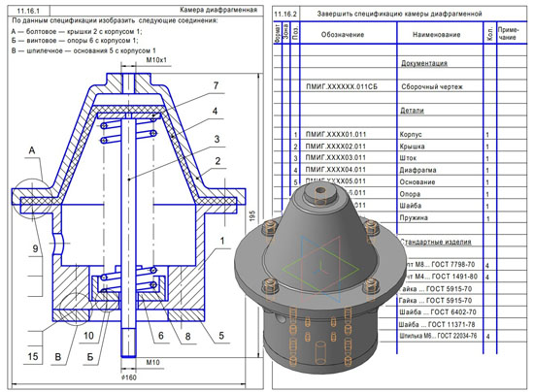Click the name cell "Опора"
The width and height of the screenshot is (534, 392).
(410, 194)
